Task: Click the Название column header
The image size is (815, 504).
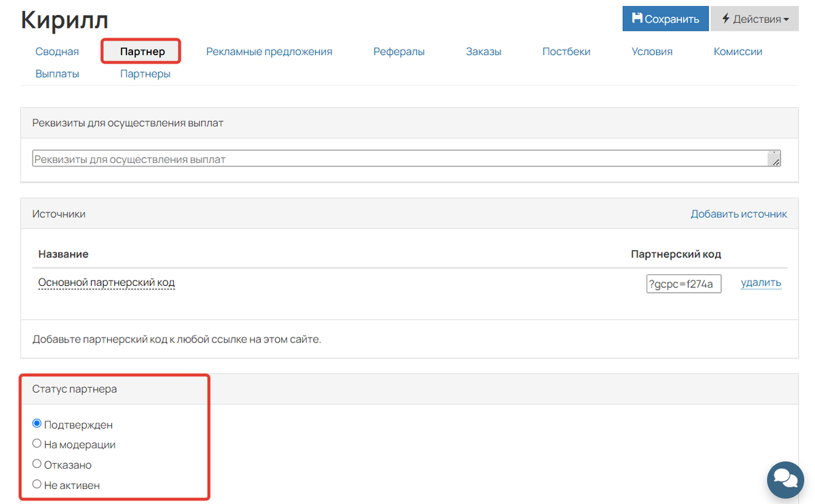Action: click(63, 254)
